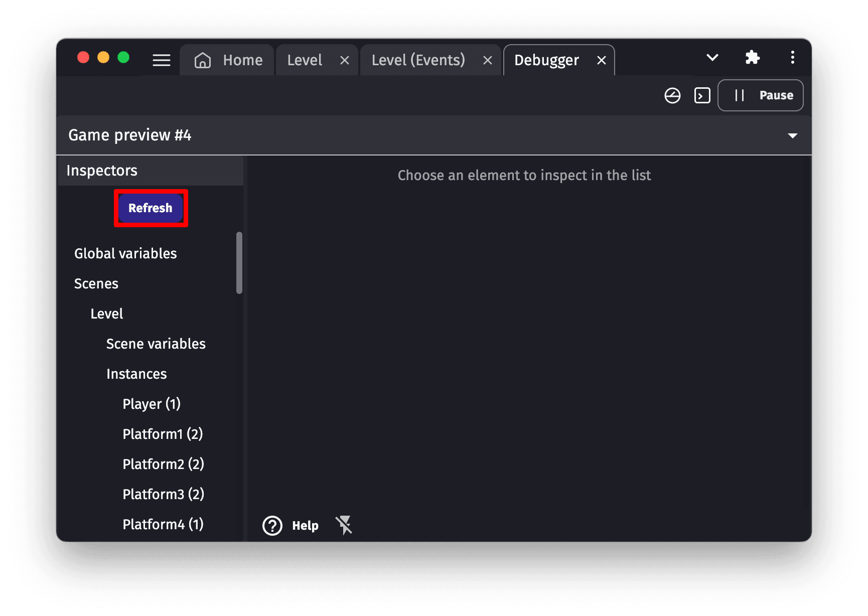Open the tabs overflow chevron
The height and width of the screenshot is (616, 868).
point(712,58)
